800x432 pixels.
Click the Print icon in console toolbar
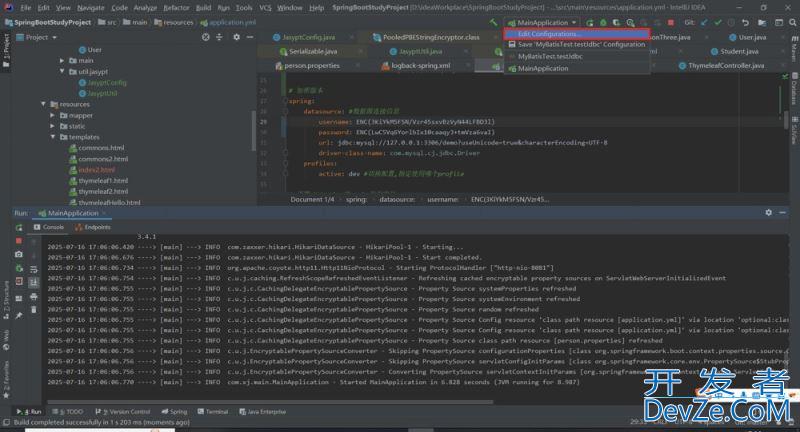[x=34, y=296]
